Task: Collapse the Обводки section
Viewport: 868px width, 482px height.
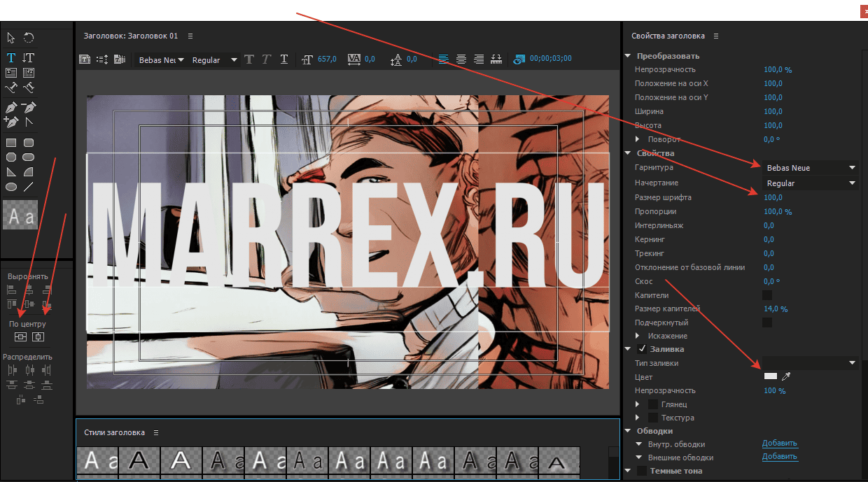Action: (x=628, y=431)
